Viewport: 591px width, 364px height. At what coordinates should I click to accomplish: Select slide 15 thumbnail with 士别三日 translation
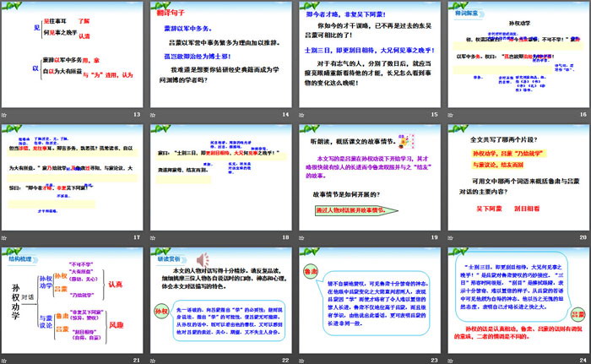tap(370, 54)
